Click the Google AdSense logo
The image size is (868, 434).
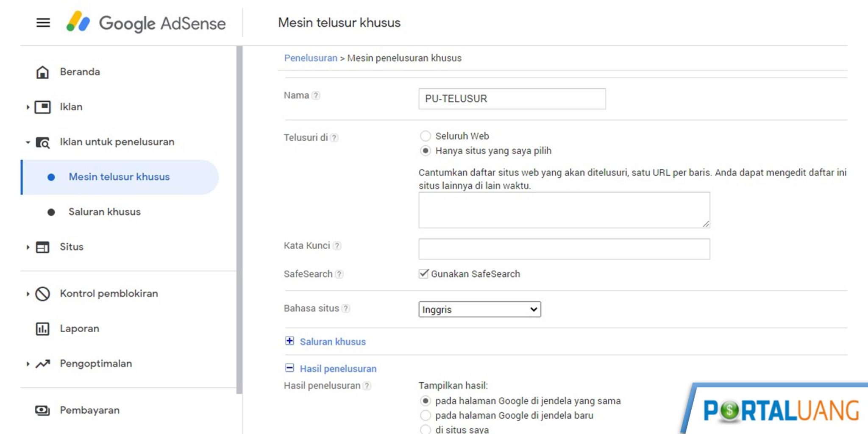point(146,23)
